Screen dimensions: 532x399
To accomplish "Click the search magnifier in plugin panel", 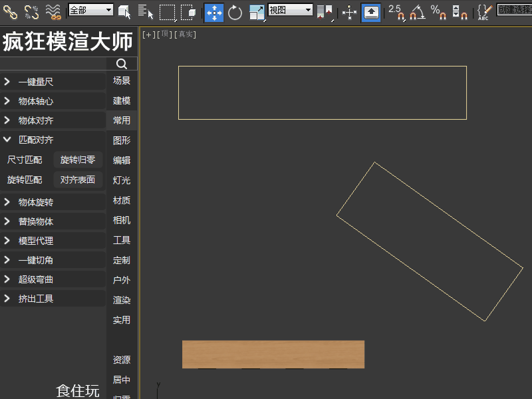I will click(x=122, y=63).
